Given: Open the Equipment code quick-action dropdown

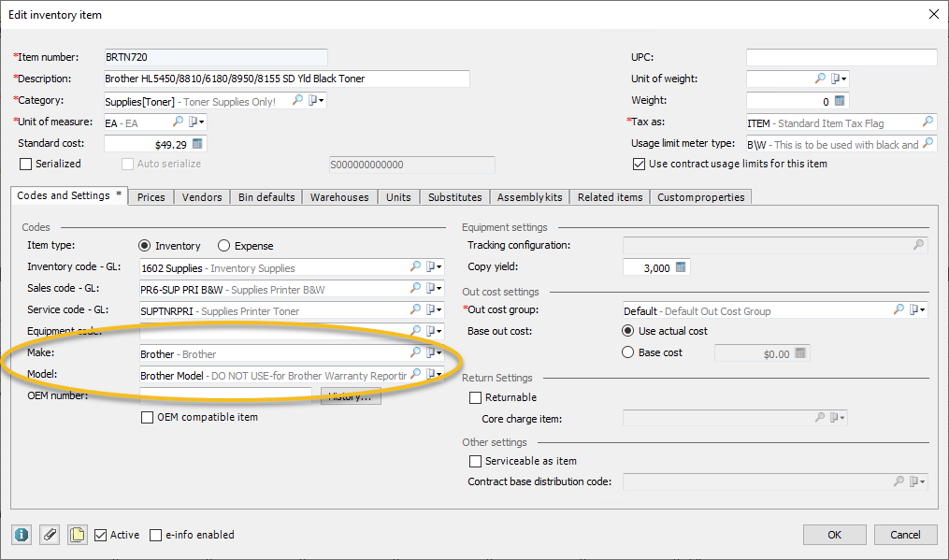Looking at the screenshot, I should (x=434, y=331).
